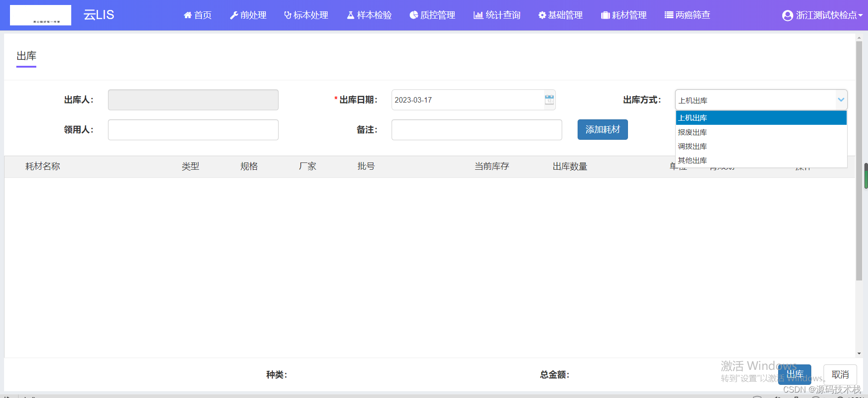Click the 厂家 column header
868x398 pixels.
click(x=308, y=167)
